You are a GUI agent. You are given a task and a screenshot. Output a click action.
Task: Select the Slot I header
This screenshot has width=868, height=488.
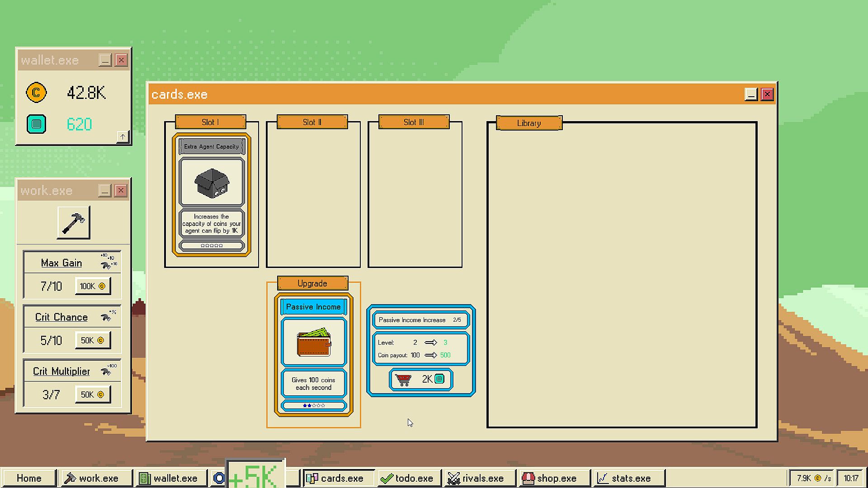point(210,122)
